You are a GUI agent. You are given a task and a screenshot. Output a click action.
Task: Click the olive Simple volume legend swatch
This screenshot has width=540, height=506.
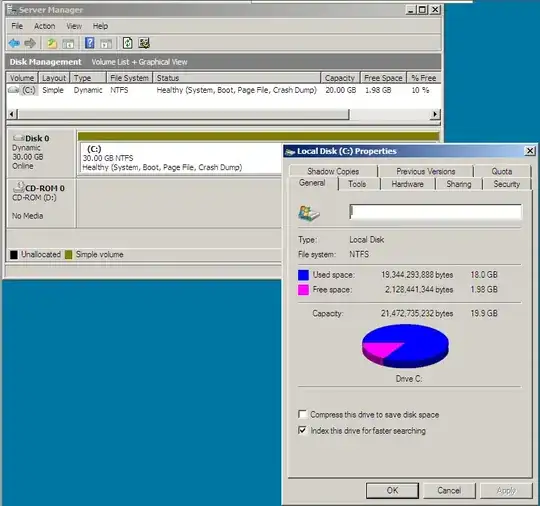69,255
